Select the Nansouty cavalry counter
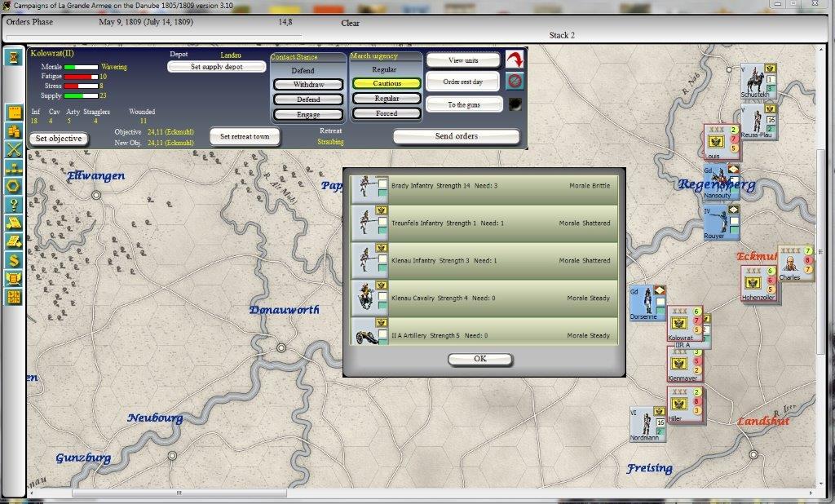This screenshot has height=504, width=835. (x=722, y=183)
